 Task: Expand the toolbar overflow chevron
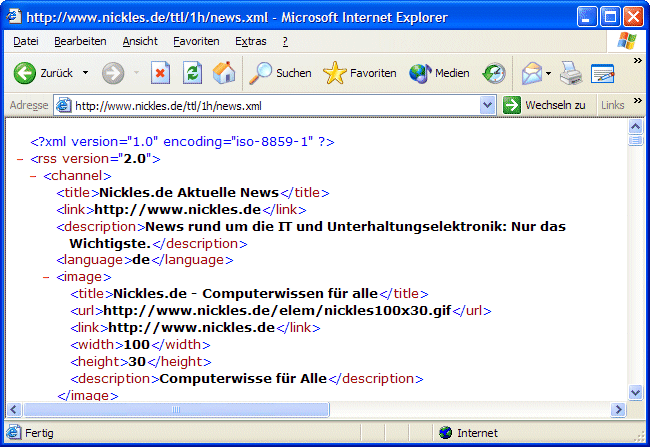tap(638, 61)
